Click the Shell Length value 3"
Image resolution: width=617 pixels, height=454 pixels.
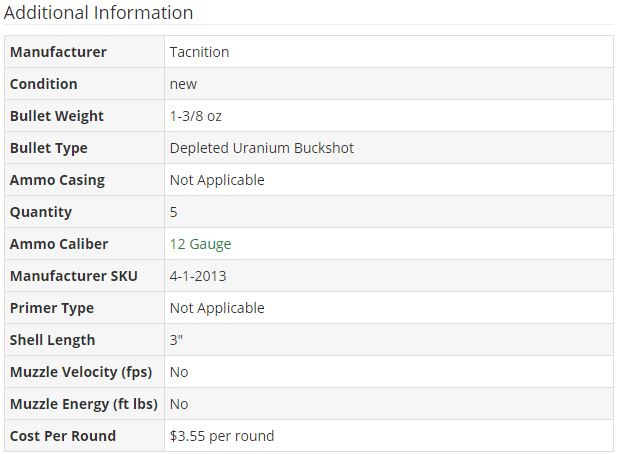176,340
